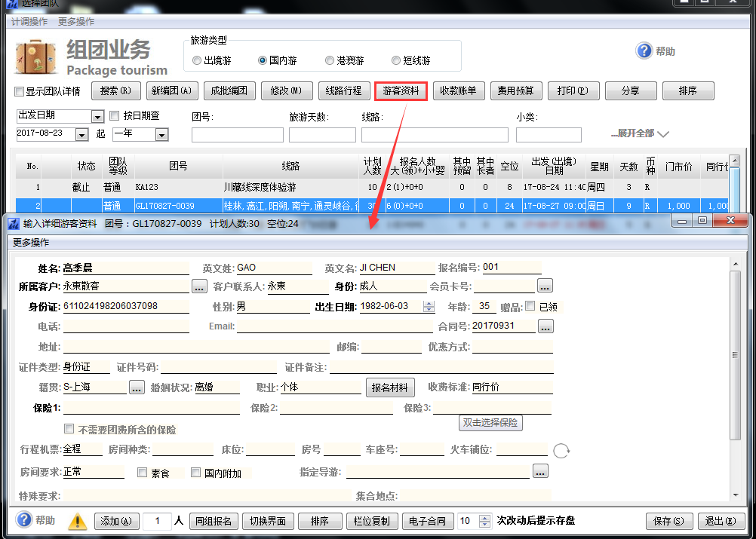Viewport: 756px width, 539px height.
Task: Toggle the 按日期查 checkbox
Action: tap(114, 115)
